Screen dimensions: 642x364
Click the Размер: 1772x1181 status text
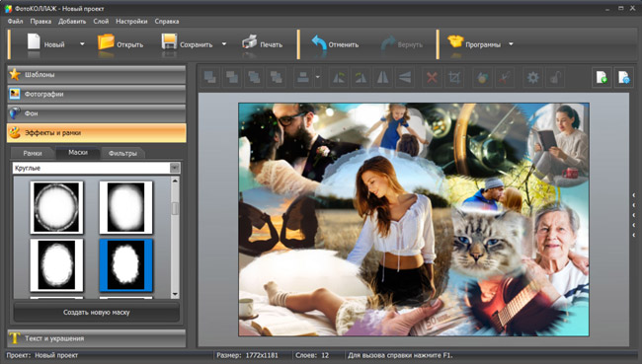coord(247,355)
